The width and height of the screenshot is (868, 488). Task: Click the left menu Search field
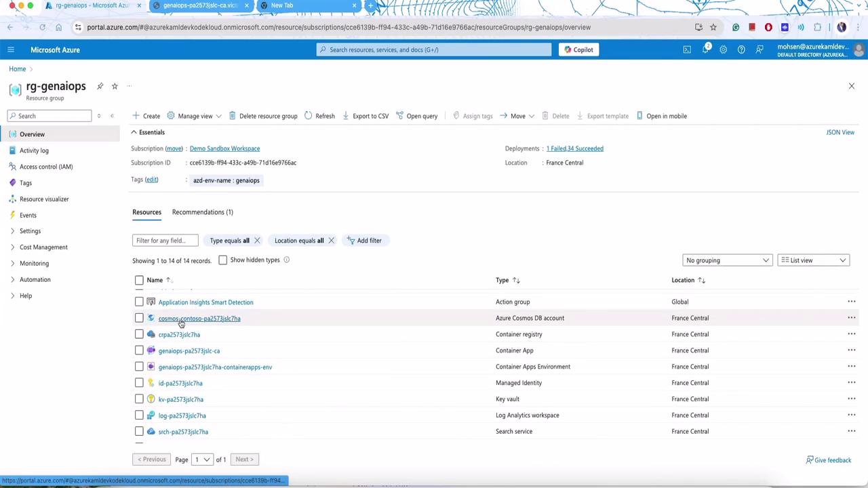coord(50,116)
